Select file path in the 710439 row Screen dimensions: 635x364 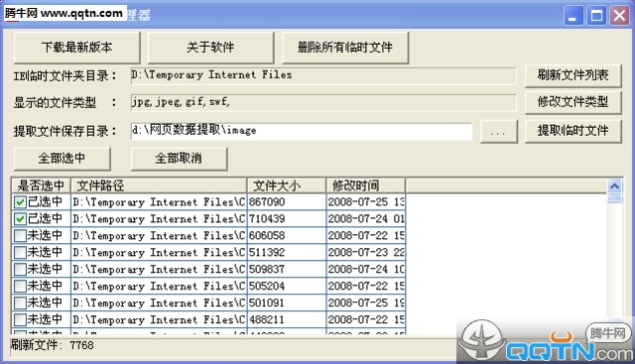point(159,219)
